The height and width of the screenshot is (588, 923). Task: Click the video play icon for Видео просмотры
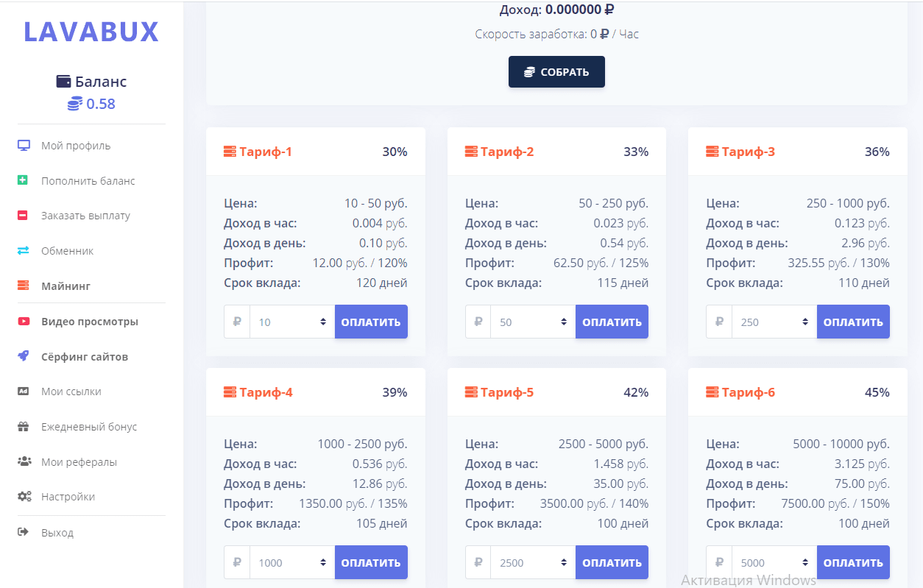pos(24,322)
